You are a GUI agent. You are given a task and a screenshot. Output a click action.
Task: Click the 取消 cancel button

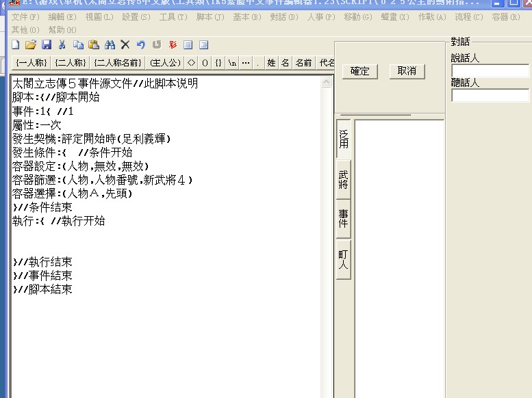click(x=407, y=71)
